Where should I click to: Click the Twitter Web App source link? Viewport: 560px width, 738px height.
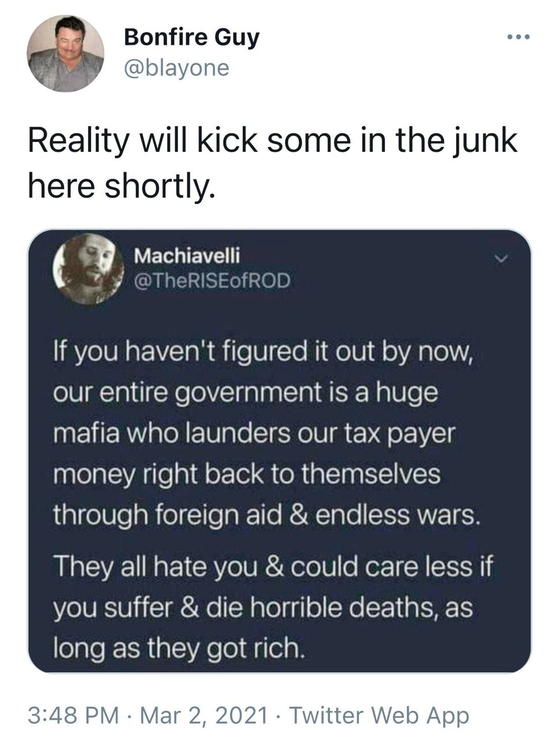point(379,716)
